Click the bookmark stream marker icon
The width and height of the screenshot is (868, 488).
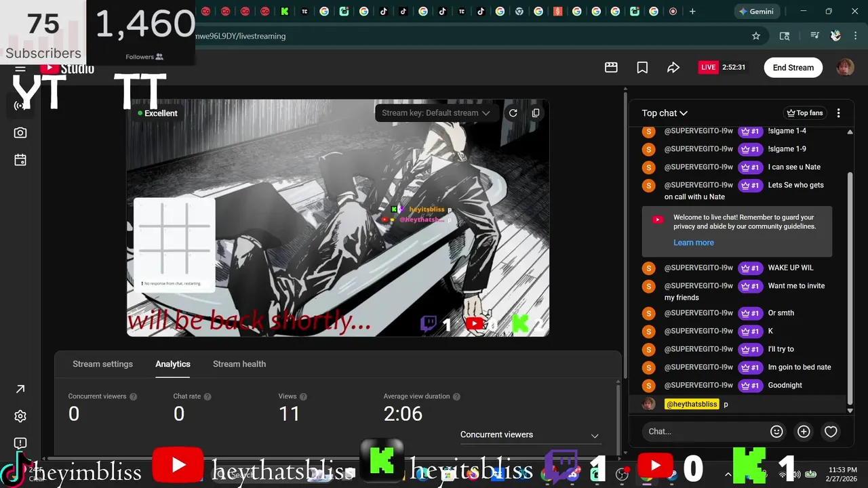(x=642, y=67)
